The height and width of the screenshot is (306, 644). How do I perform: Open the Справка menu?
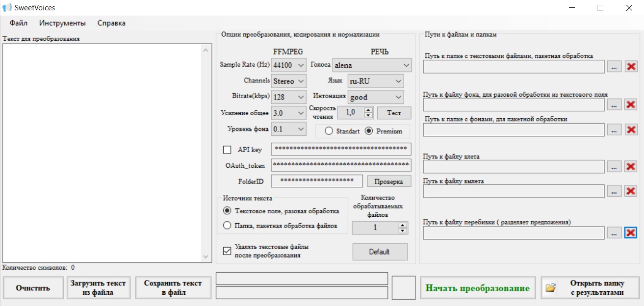tap(111, 23)
